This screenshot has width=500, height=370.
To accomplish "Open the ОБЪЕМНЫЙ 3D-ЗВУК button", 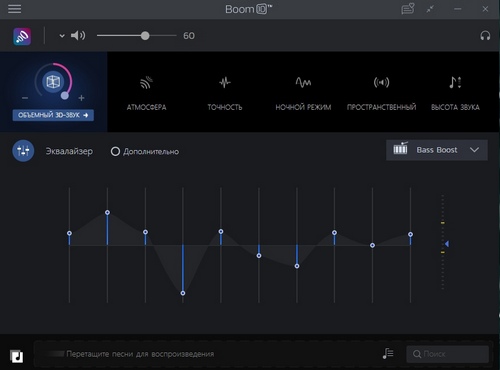I will (53, 115).
